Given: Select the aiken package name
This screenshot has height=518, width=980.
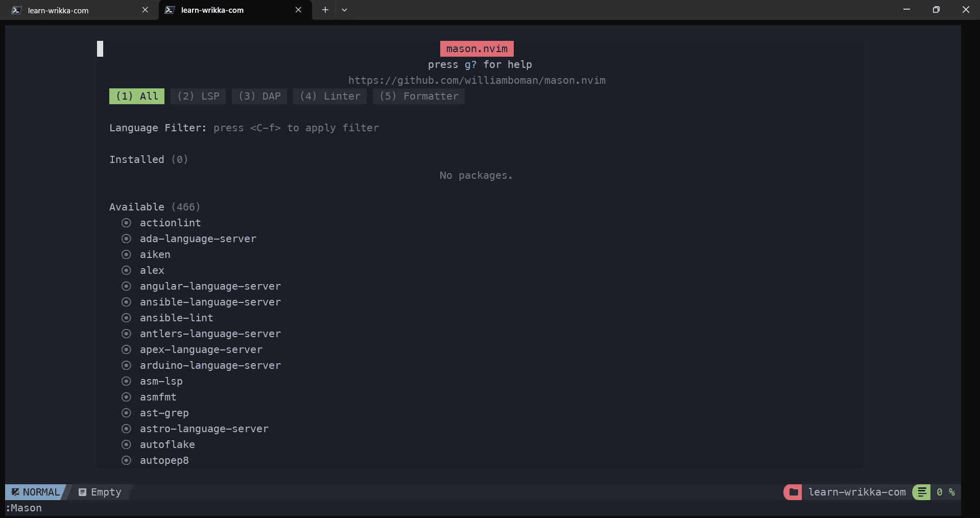Looking at the screenshot, I should (x=155, y=254).
